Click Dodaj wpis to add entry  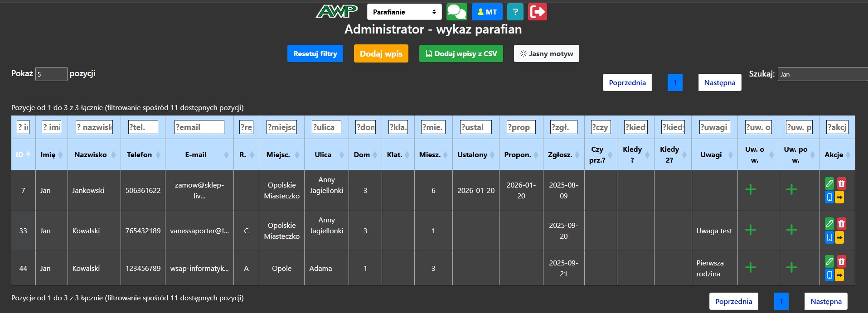pos(381,53)
